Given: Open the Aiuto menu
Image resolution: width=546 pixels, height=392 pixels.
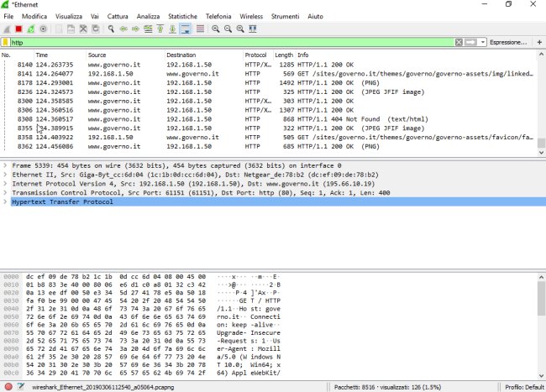Looking at the screenshot, I should pos(315,16).
